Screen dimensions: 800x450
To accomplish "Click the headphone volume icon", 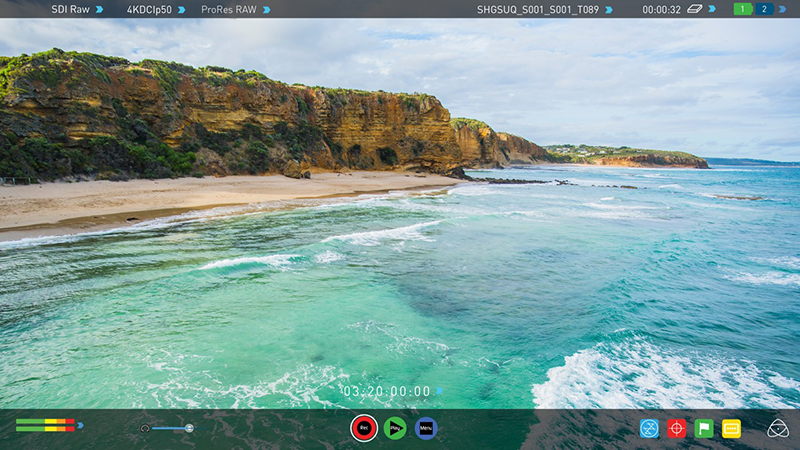I will [145, 428].
